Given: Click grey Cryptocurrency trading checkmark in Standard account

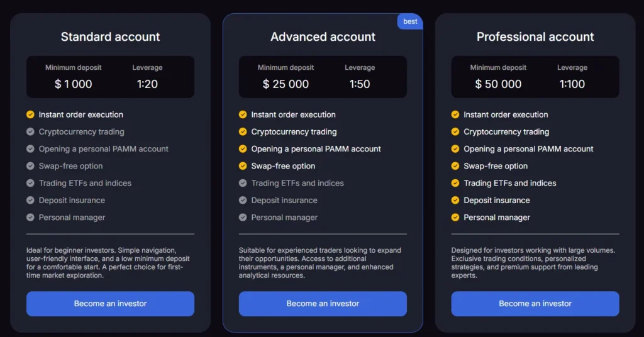Looking at the screenshot, I should pos(30,131).
